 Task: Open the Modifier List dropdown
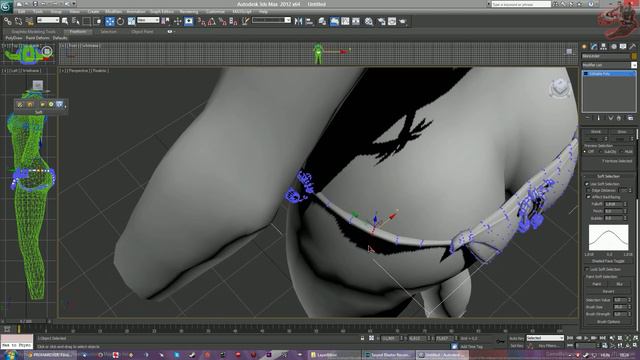[609, 65]
